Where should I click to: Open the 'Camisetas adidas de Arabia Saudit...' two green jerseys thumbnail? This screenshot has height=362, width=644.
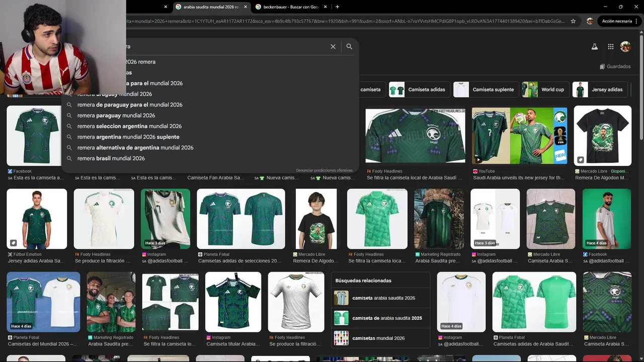tap(534, 302)
